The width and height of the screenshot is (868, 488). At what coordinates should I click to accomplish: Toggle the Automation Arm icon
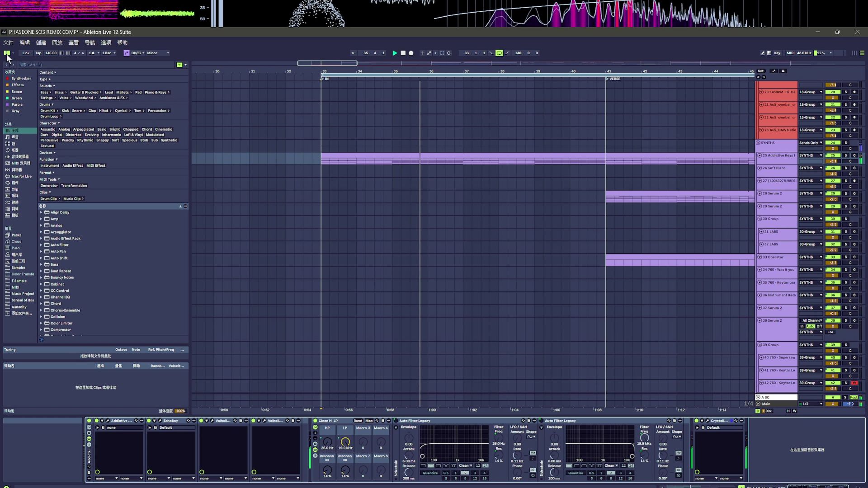tap(429, 53)
